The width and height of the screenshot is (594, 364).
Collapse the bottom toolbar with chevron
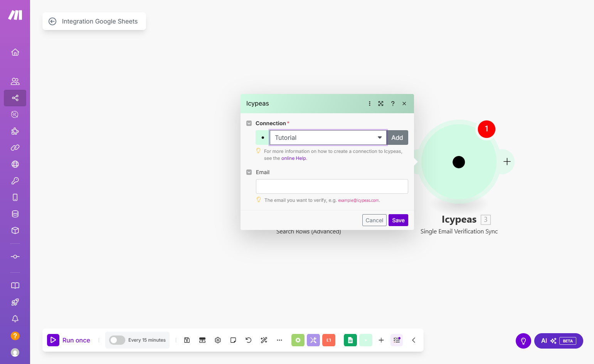(414, 340)
